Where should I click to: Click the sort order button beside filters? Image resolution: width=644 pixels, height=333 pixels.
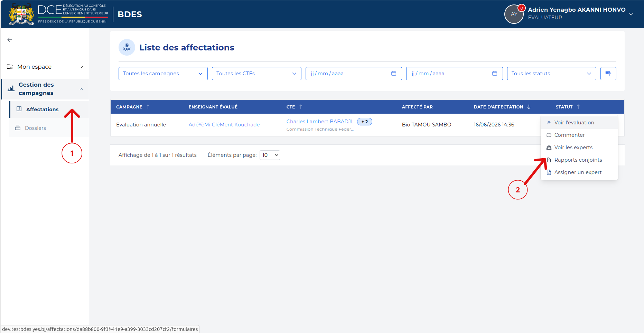tap(608, 74)
